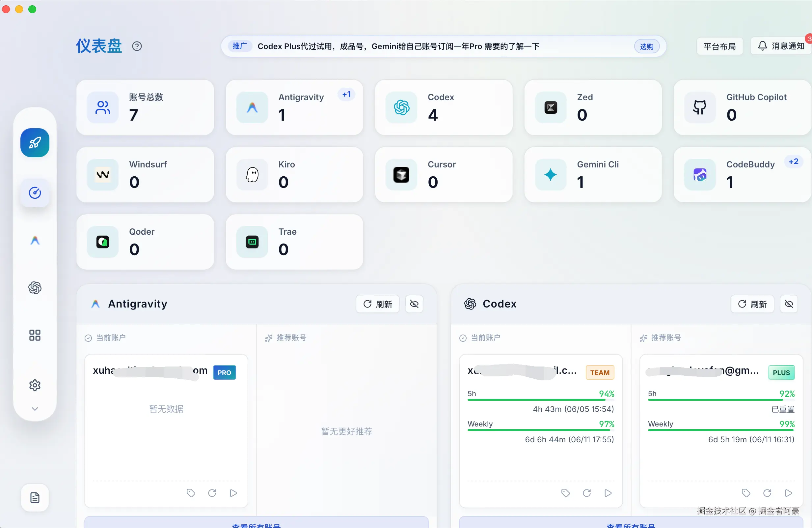The height and width of the screenshot is (528, 812).
Task: Click the Trae card icon
Action: tap(252, 242)
